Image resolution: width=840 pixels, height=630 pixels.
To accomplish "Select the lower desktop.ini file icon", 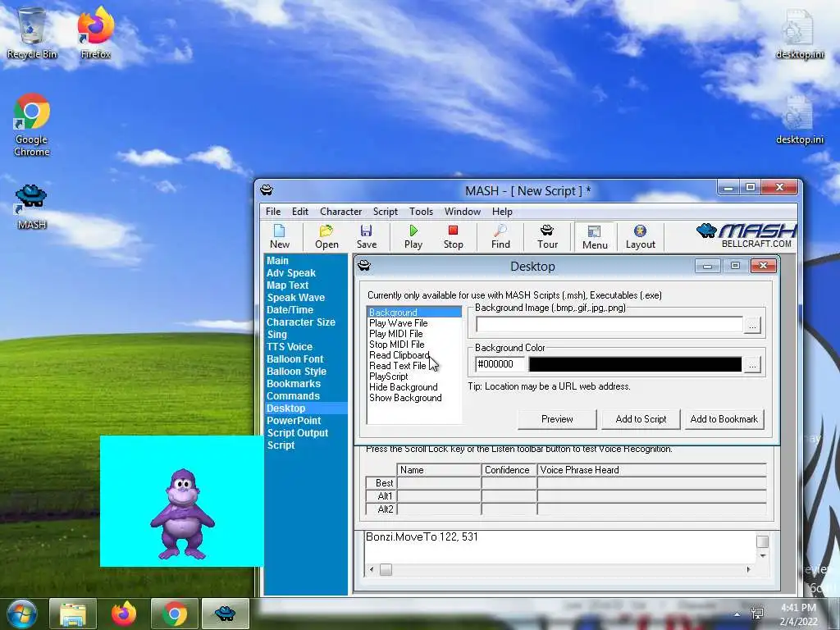I will (800, 120).
